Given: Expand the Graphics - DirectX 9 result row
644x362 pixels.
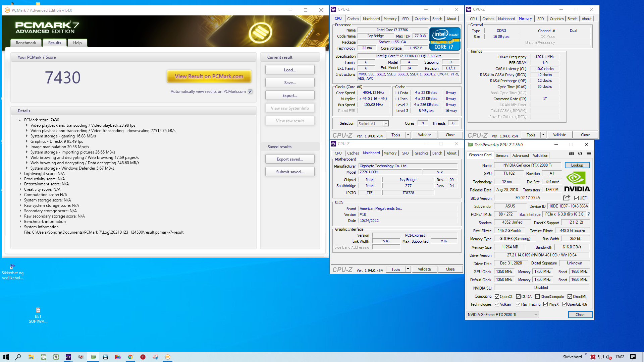Looking at the screenshot, I should [x=27, y=141].
